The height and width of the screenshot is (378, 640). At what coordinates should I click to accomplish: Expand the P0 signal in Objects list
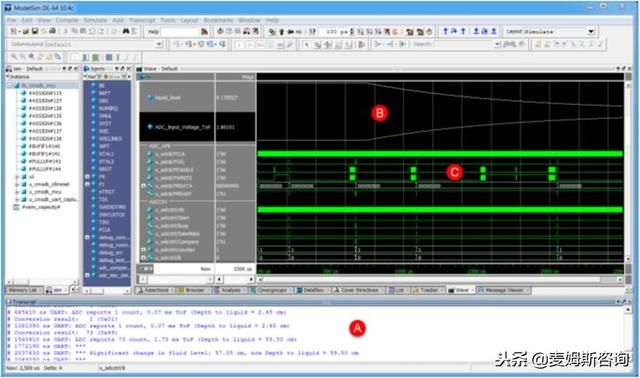coord(87,177)
